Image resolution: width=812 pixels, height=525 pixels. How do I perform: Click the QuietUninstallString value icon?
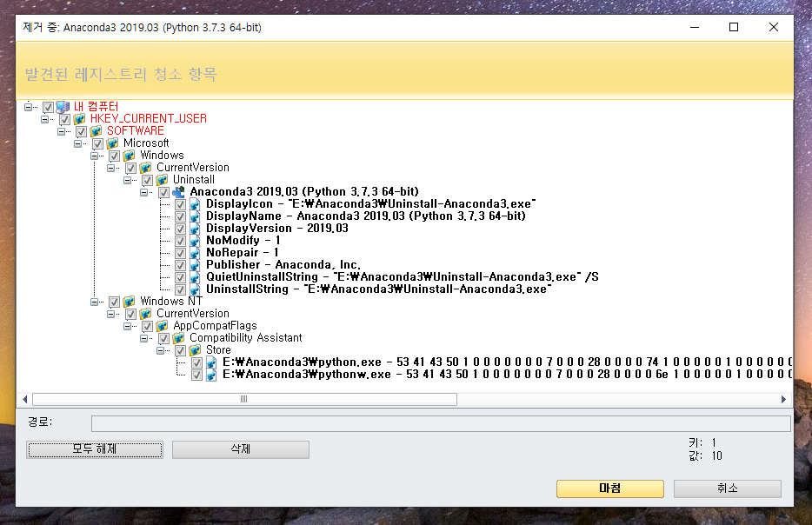[196, 277]
